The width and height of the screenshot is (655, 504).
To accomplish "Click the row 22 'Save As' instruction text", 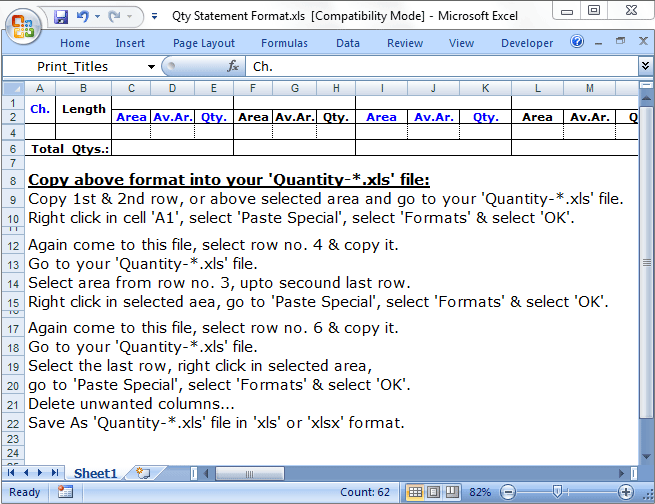I will coord(216,423).
